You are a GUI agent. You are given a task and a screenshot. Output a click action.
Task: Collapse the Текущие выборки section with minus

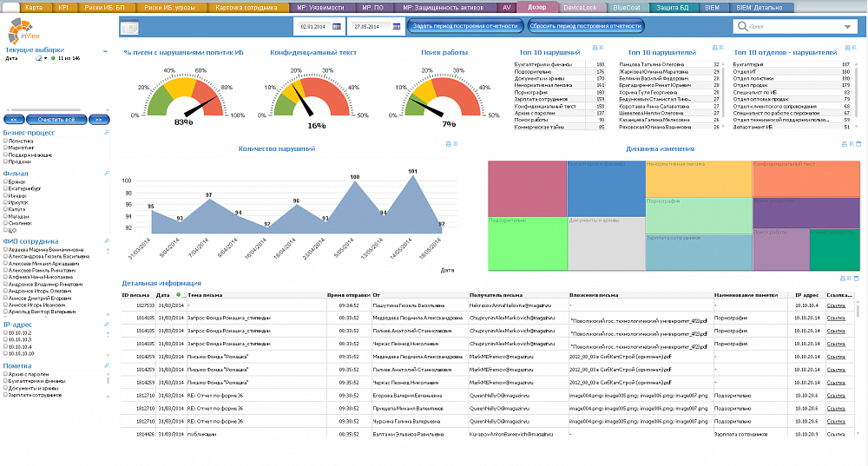point(105,51)
